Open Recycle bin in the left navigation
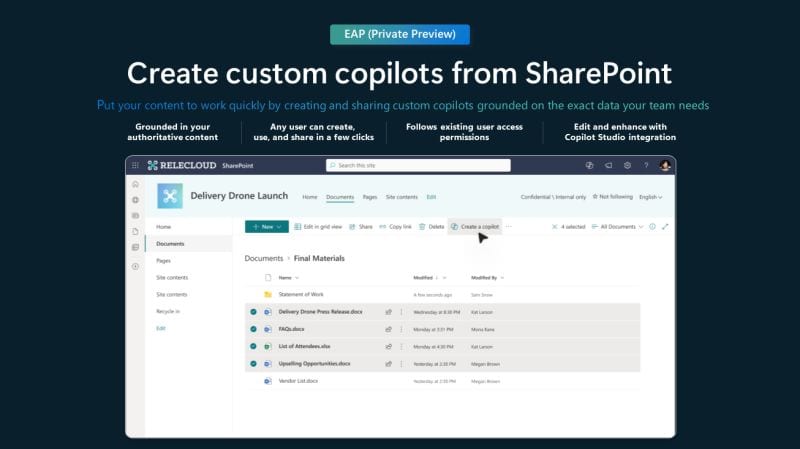 [168, 311]
